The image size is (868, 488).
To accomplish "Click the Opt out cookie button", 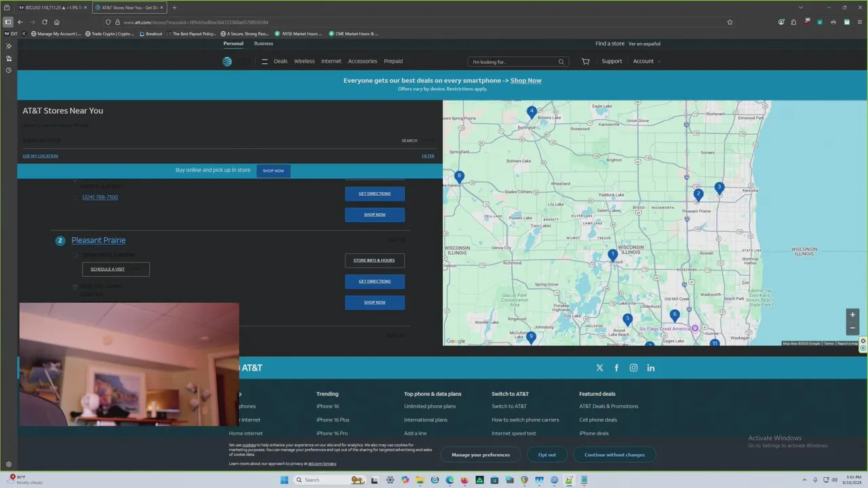I will coord(547,455).
